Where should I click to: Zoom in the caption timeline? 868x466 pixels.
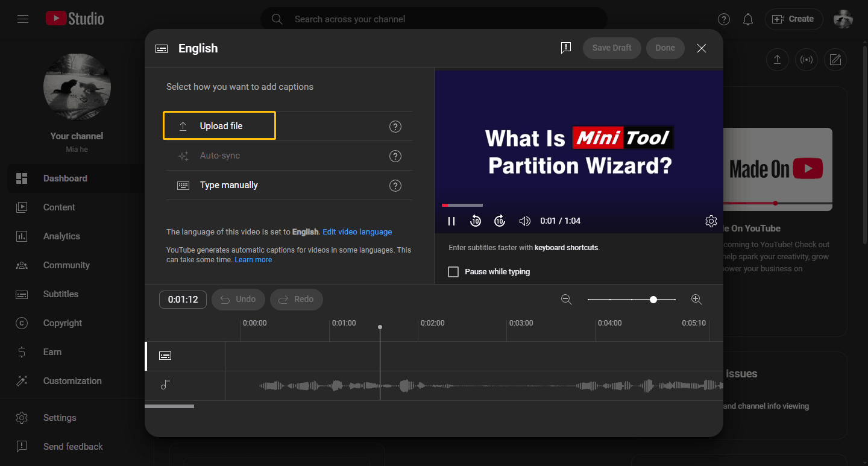pyautogui.click(x=696, y=300)
